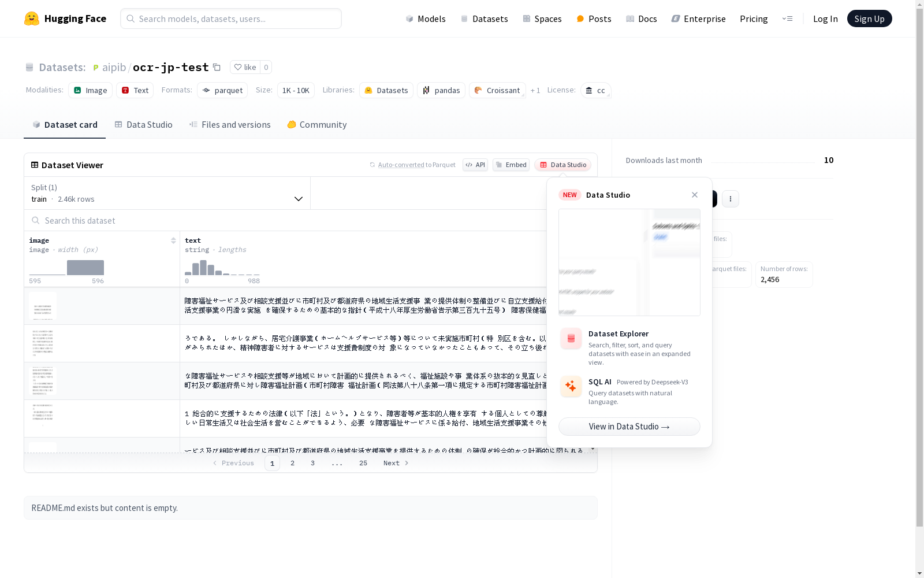Open the cc license tag

click(595, 90)
